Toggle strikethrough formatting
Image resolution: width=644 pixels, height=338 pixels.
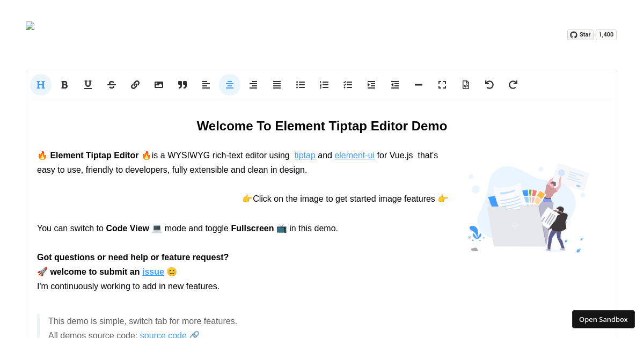(112, 85)
